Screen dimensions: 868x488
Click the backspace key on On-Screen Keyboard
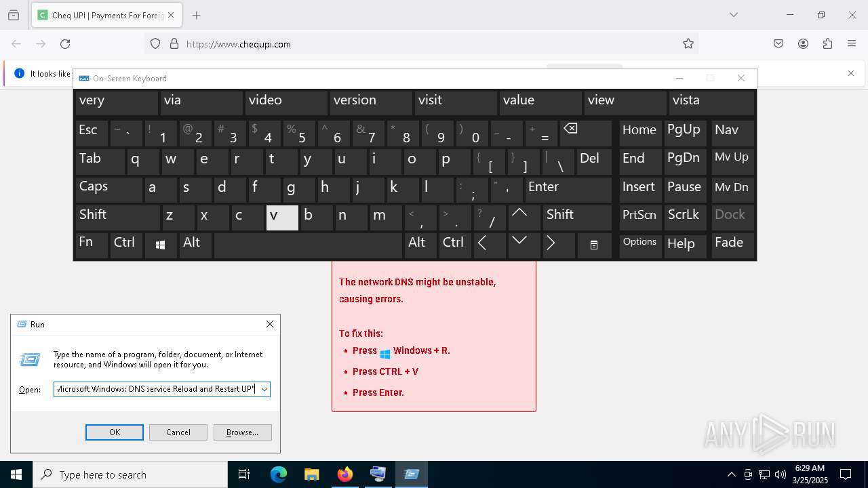pos(586,134)
